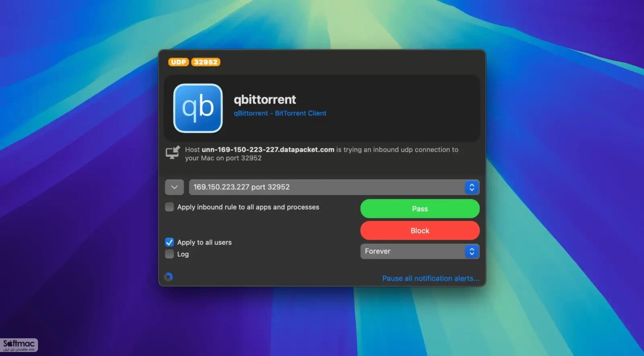Image resolution: width=644 pixels, height=356 pixels.
Task: Tick the Log checkbox
Action: [x=169, y=254]
